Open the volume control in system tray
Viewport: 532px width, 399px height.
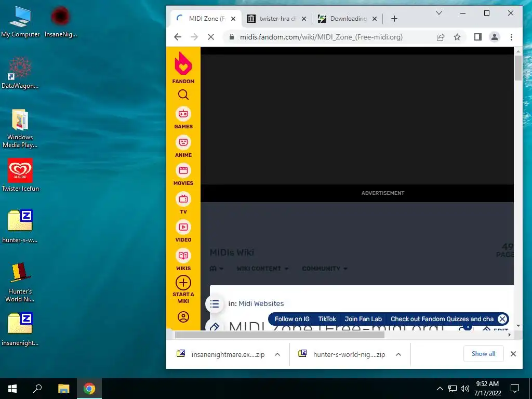point(465,389)
